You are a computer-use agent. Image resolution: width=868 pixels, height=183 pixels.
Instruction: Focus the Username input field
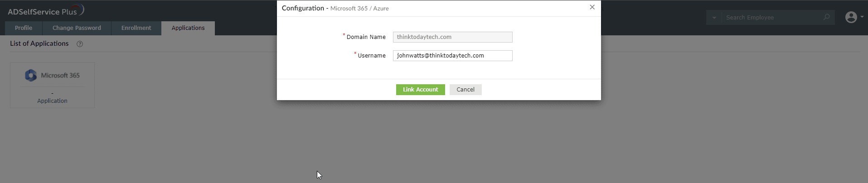coord(452,56)
